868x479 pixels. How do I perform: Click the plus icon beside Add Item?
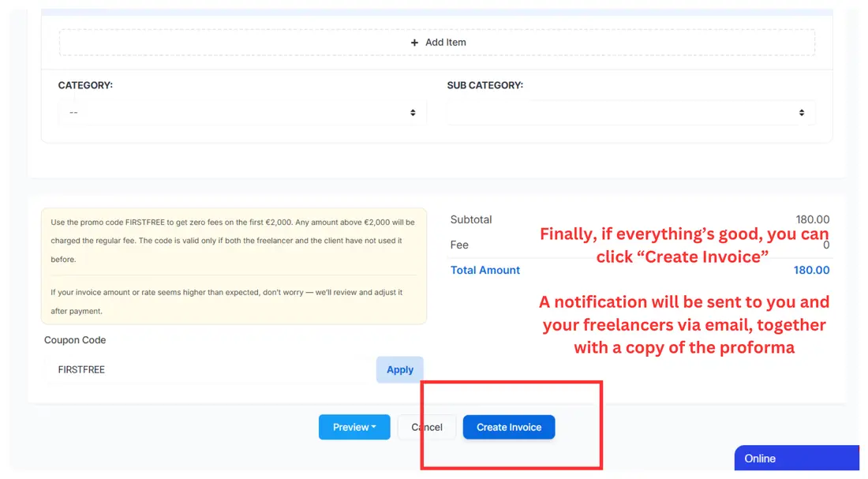(414, 43)
